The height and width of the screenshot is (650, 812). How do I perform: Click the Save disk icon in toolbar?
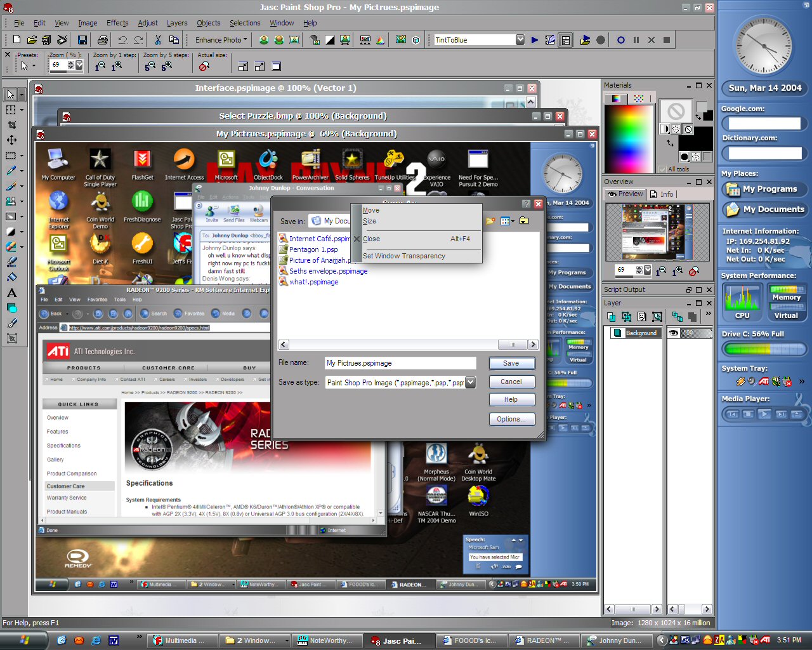coord(82,40)
